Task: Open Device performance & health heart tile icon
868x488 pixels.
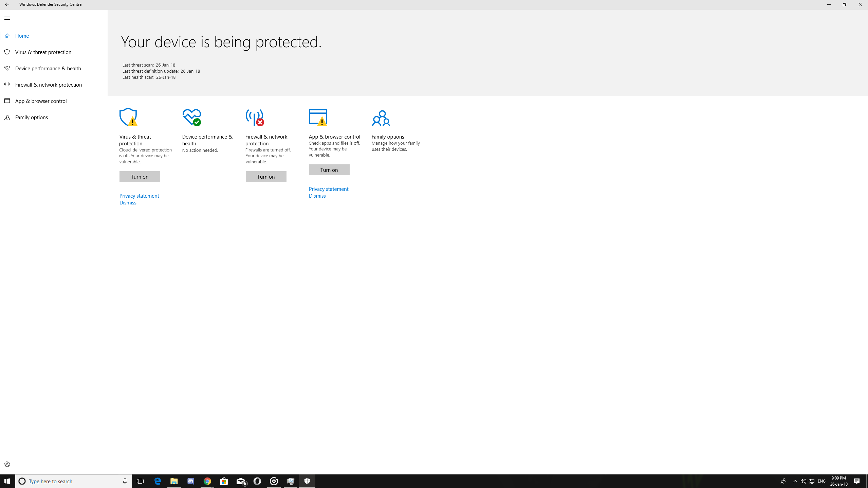Action: pos(192,118)
